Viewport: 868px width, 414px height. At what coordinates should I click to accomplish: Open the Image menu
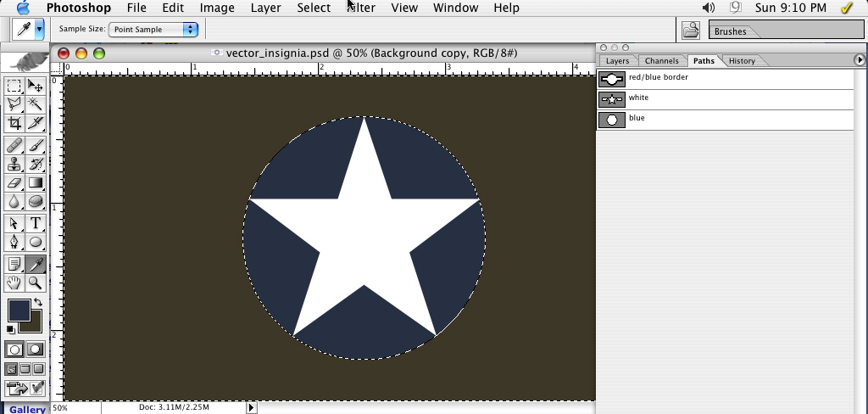[x=216, y=8]
